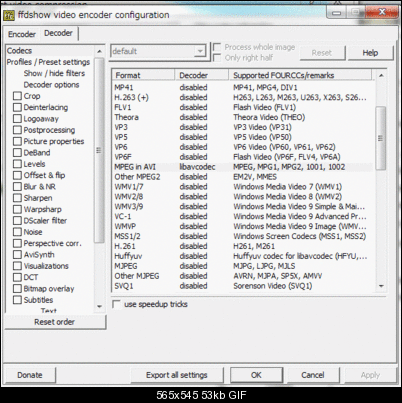Viewport: 402px width, 403px height.
Task: Check the Sharpen filter box
Action: pyautogui.click(x=17, y=198)
